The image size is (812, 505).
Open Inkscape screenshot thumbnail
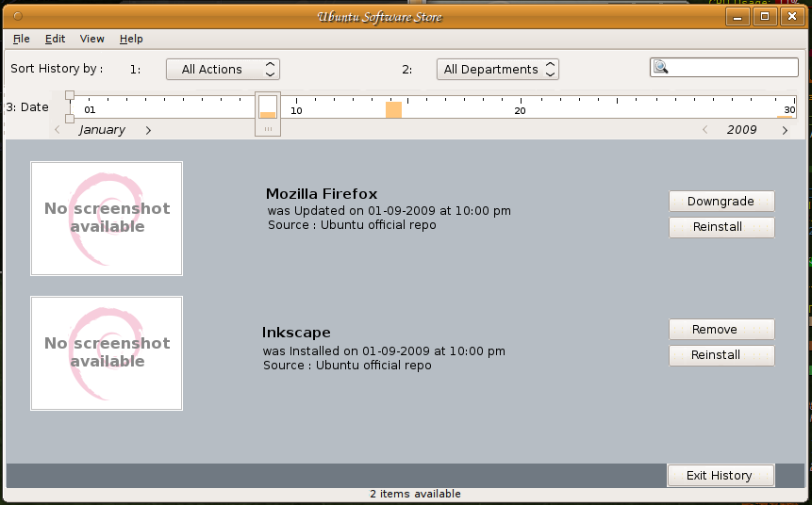(x=107, y=353)
